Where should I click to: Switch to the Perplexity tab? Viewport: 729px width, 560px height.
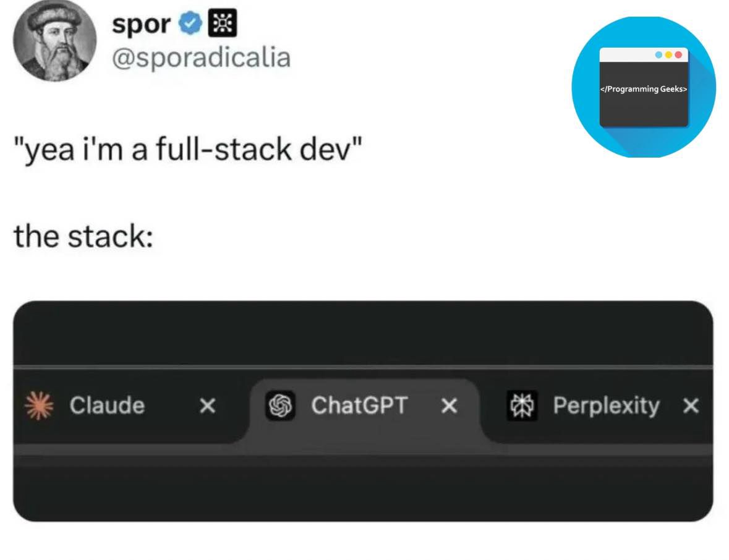(605, 406)
